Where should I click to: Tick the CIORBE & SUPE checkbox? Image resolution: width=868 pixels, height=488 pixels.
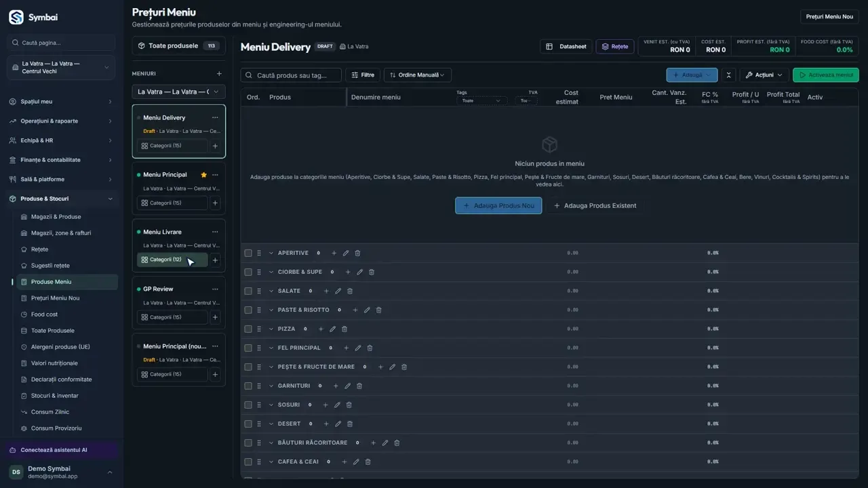(x=248, y=272)
